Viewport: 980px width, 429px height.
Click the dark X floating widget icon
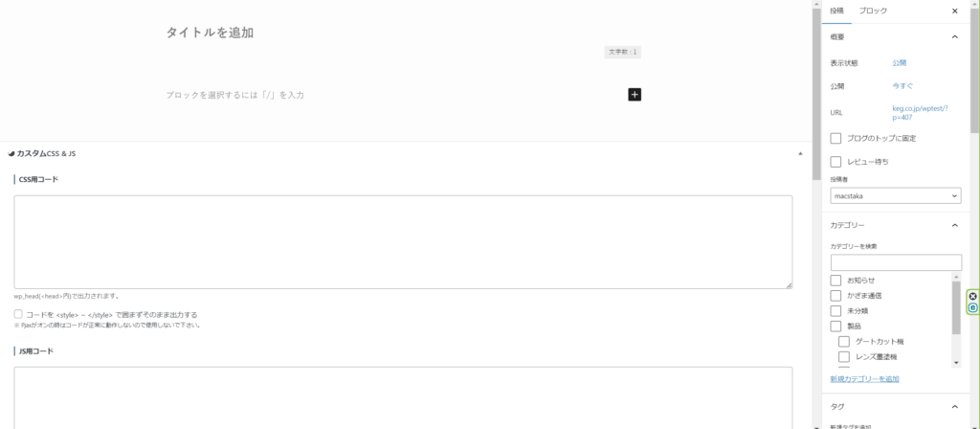[972, 297]
